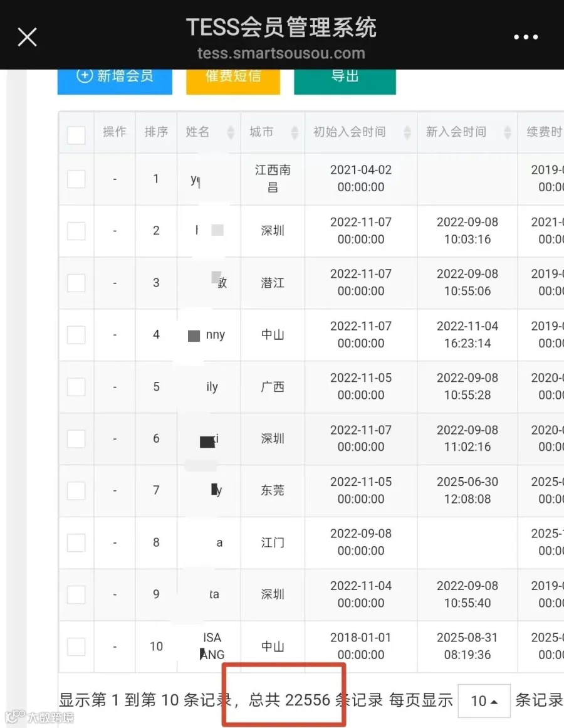This screenshot has height=728, width=564.
Task: Click the 排序 column header
Action: pyautogui.click(x=156, y=132)
